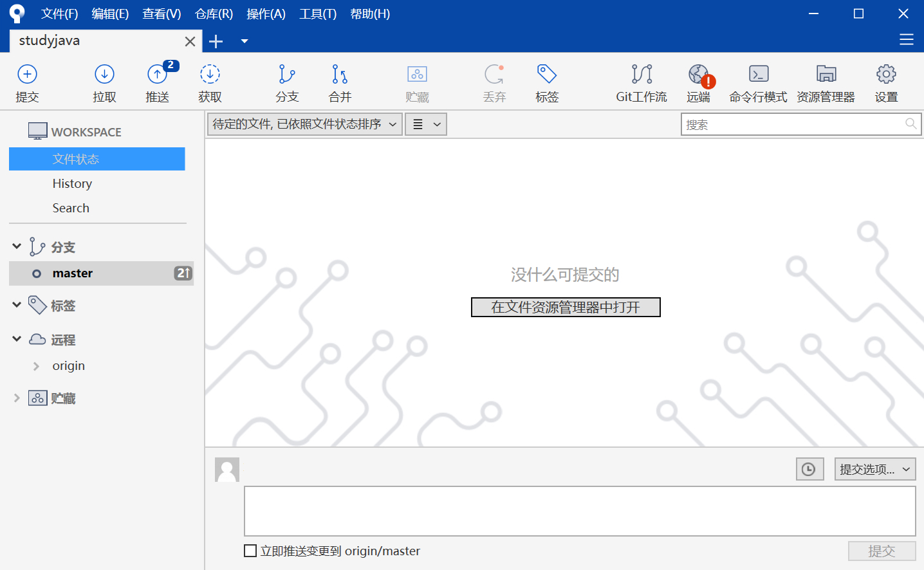This screenshot has height=570, width=924.
Task: Click the 分支 section label in sidebar
Action: coord(63,247)
